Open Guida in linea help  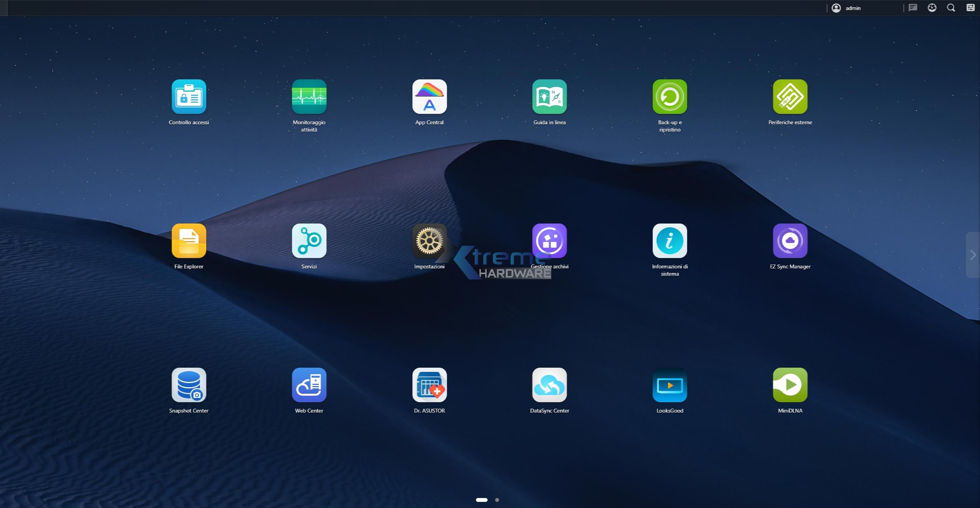pos(549,97)
